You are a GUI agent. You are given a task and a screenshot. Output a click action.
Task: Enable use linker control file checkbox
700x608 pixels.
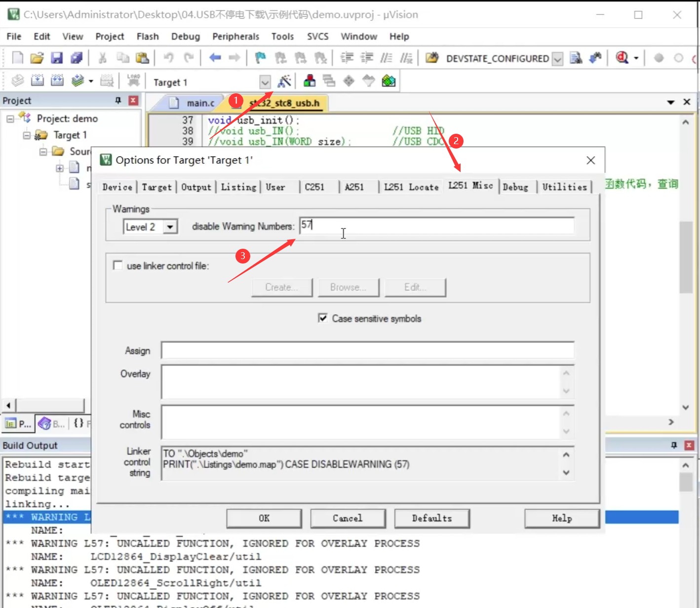117,266
